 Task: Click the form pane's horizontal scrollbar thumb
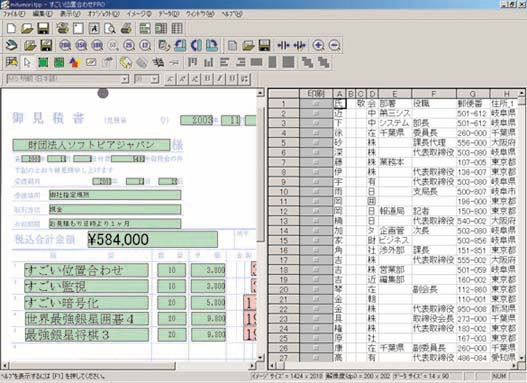(92, 366)
